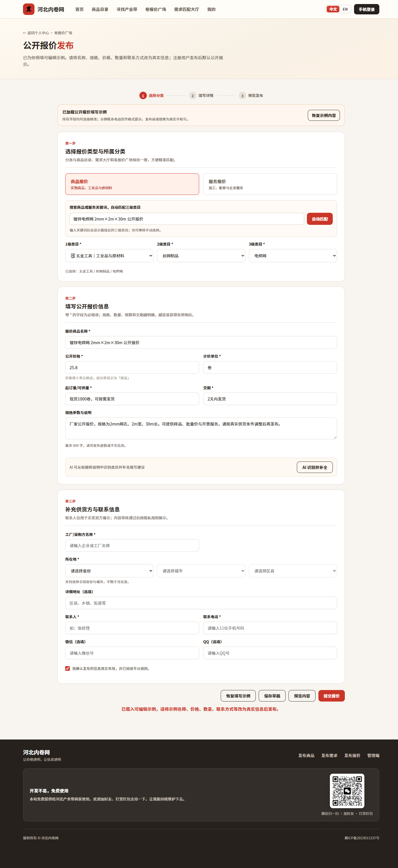Screen dimensions: 398x868
Task: Click the 工厂/采购方名称 input
Action: 132,545
